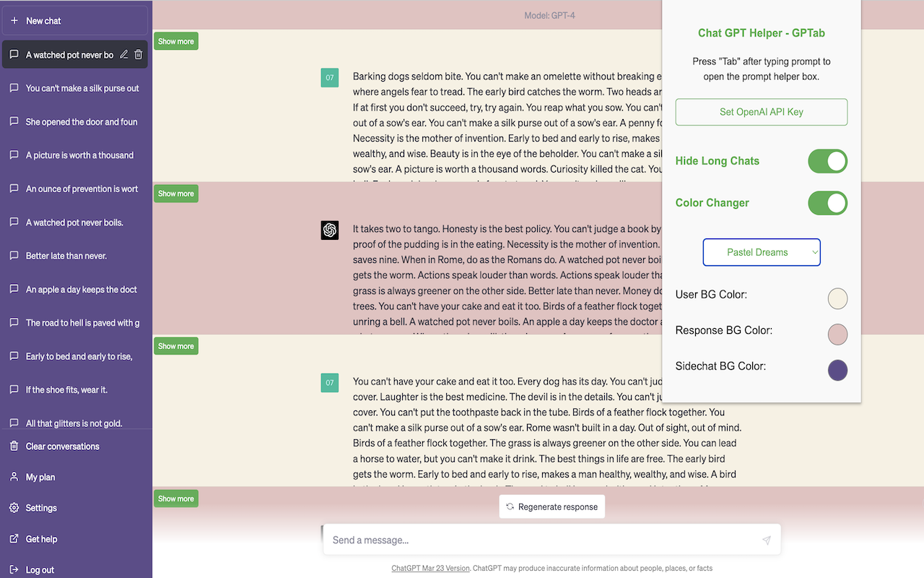This screenshot has height=578, width=924.
Task: Open the Pastel Dreams theme dropdown
Action: tap(762, 252)
